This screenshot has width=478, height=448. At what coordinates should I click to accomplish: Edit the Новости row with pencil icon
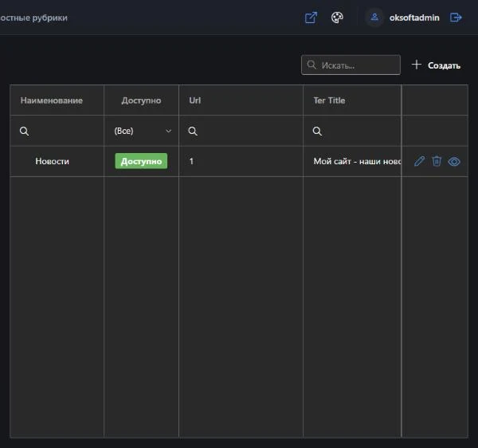click(420, 161)
